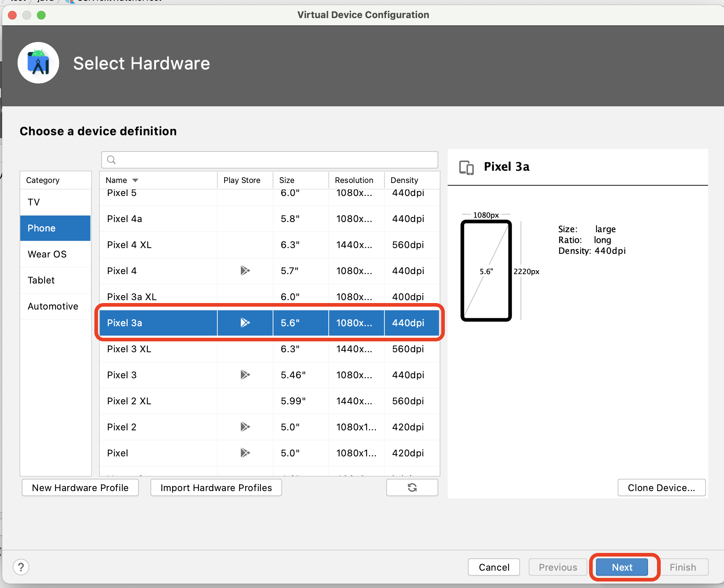Click the Android Studio logo in the header
Viewport: 724px width, 588px height.
click(38, 63)
